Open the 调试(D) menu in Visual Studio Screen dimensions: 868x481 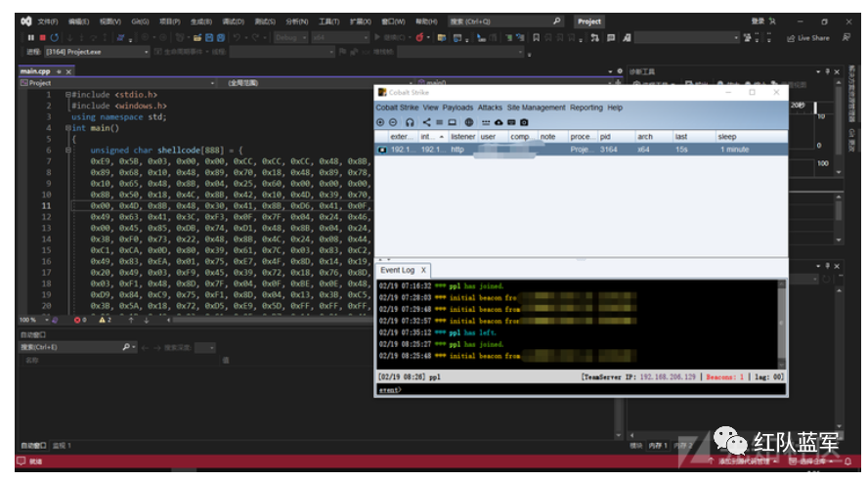click(233, 22)
